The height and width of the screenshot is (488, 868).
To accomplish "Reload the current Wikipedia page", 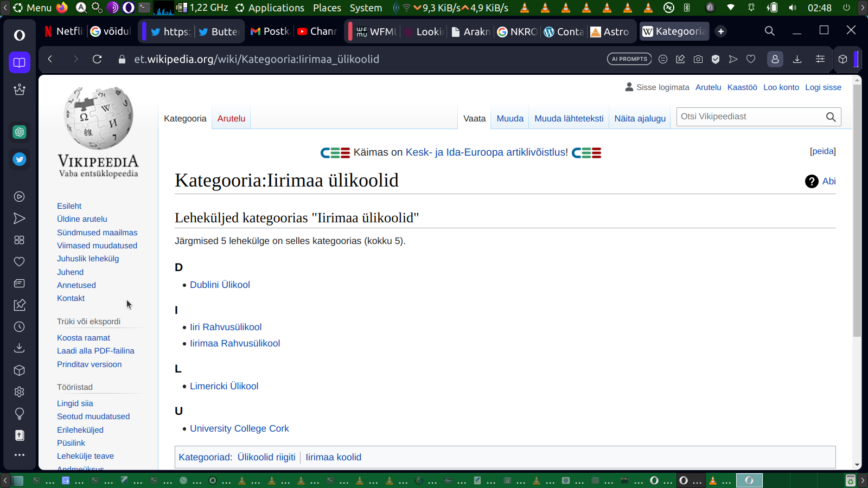I will point(97,59).
